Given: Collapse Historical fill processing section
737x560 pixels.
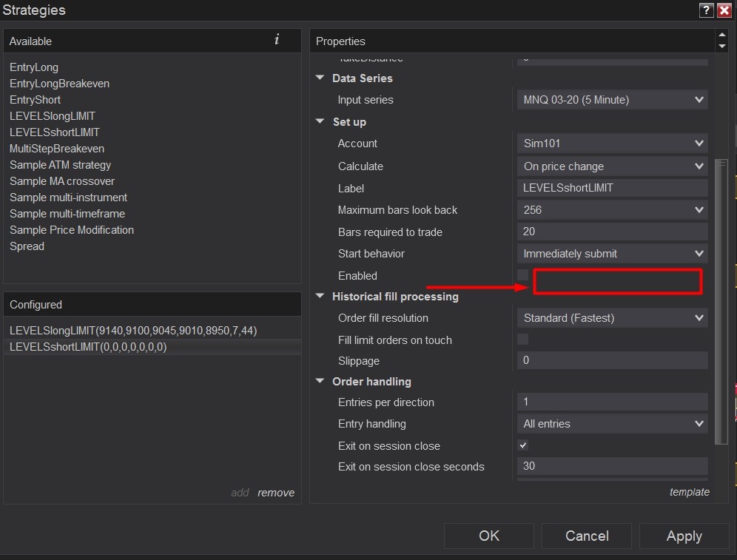Looking at the screenshot, I should pos(320,296).
